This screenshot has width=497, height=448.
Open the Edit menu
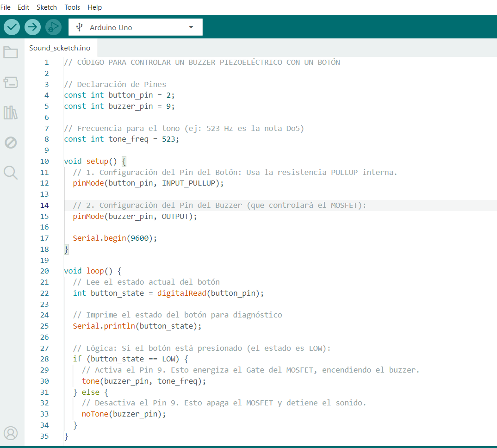[x=23, y=7]
